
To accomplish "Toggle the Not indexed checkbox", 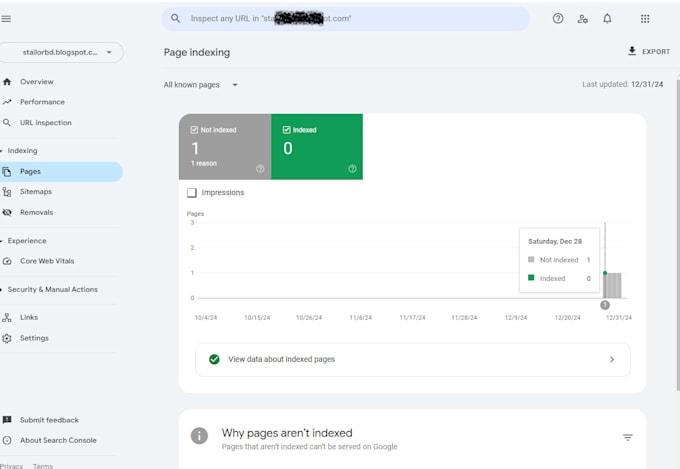I will click(x=194, y=130).
